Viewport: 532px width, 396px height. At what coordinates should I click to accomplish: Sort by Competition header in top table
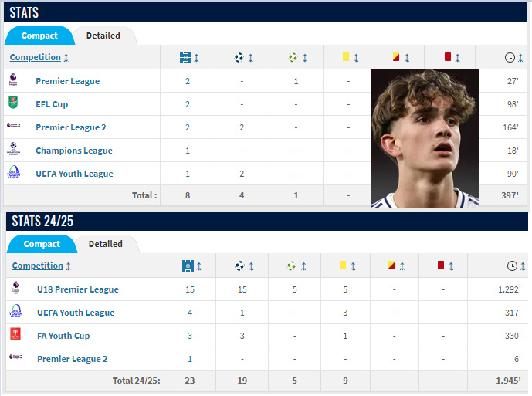[36, 57]
